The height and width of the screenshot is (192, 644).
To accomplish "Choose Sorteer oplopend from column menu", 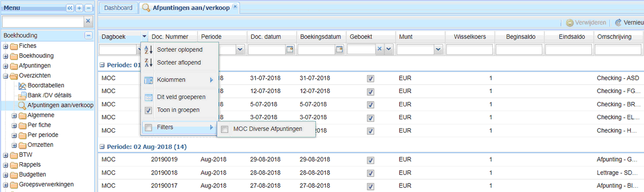I will point(179,50).
